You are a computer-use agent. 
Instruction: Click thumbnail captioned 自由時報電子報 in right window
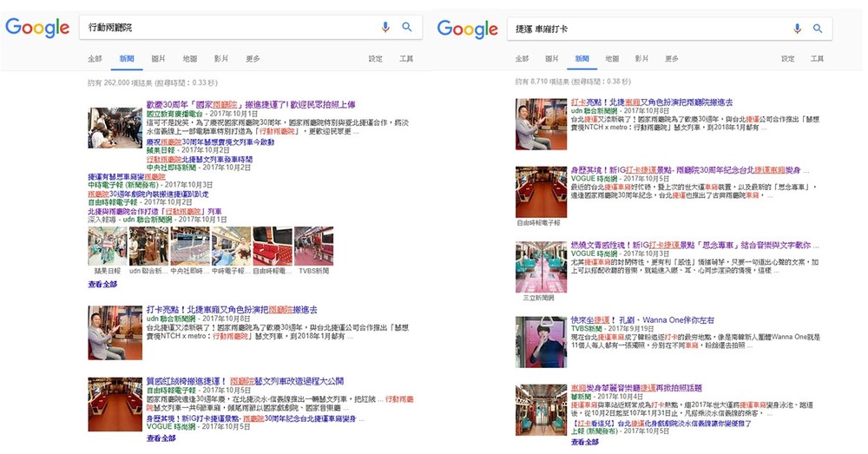[x=542, y=192]
